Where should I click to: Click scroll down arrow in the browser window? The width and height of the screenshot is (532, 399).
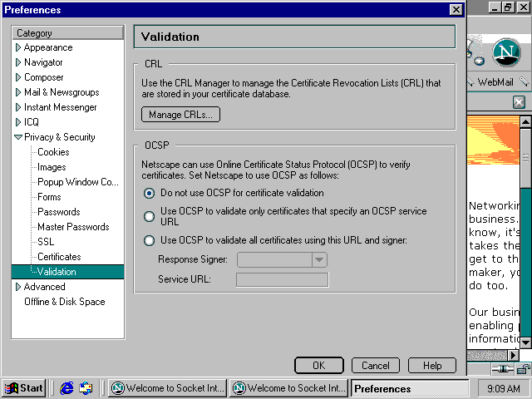(x=525, y=342)
